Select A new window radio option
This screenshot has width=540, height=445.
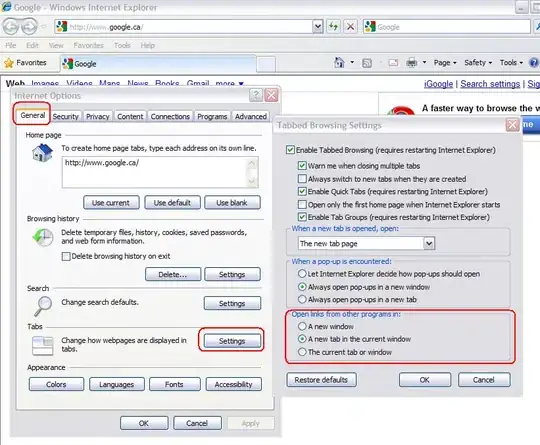point(302,326)
